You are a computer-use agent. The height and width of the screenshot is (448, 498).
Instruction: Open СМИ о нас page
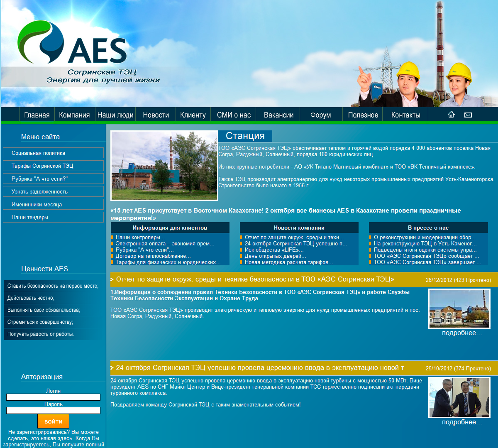click(x=234, y=115)
